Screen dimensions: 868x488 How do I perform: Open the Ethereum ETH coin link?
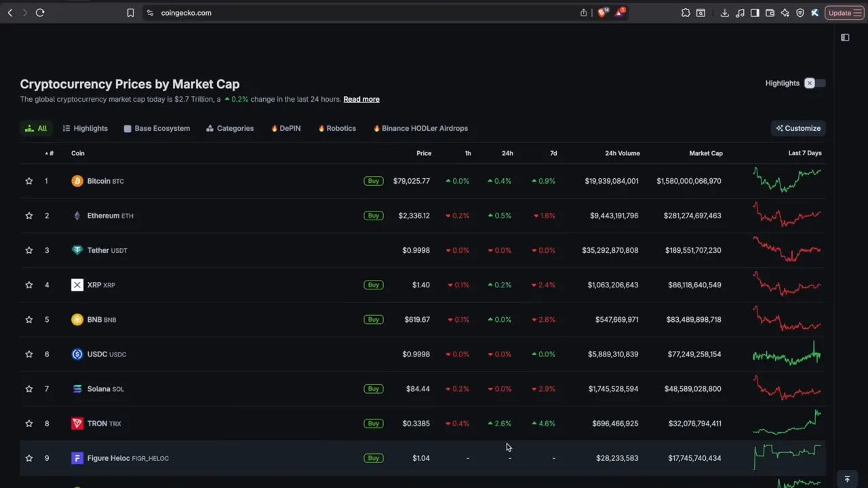tap(110, 216)
